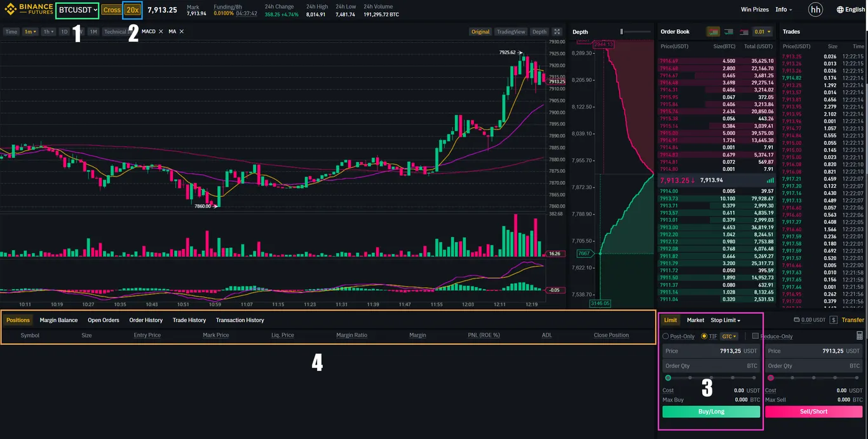This screenshot has width=868, height=439.
Task: Open the calculator icon in order panel
Action: tap(860, 335)
